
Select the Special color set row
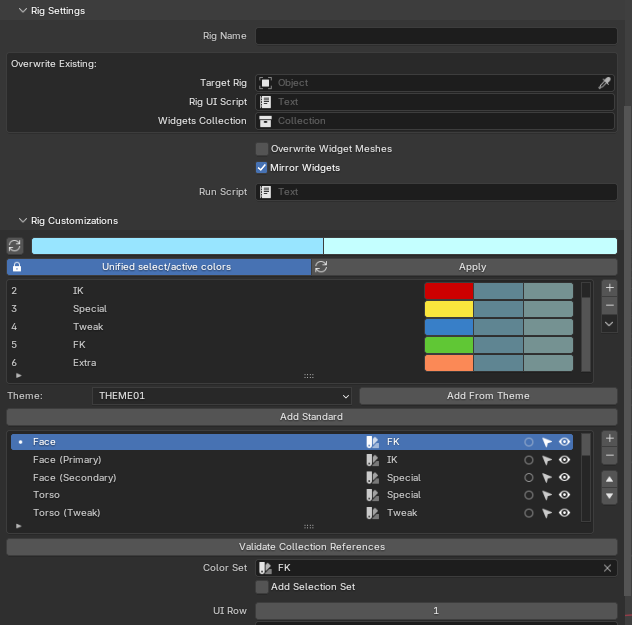216,309
